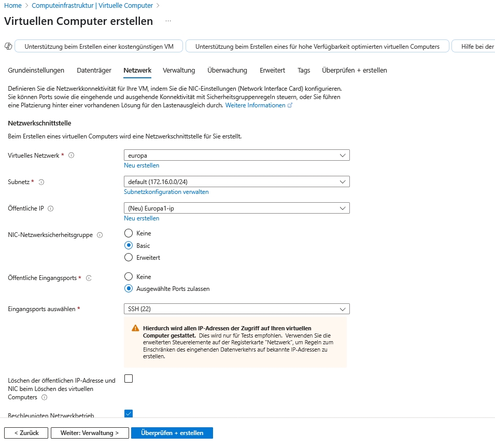Click info icon under Löschen der öffentlichen IP-Adresse
Screen dimensions: 495x448
click(44, 398)
